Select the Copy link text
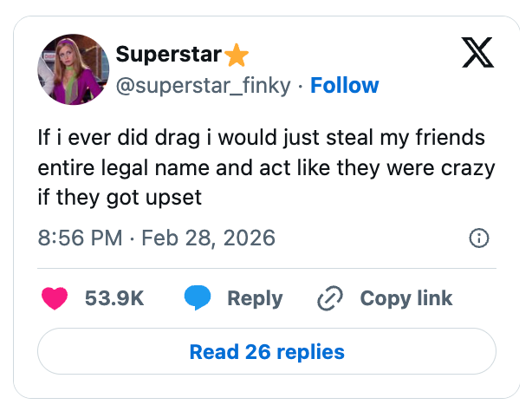 (405, 298)
